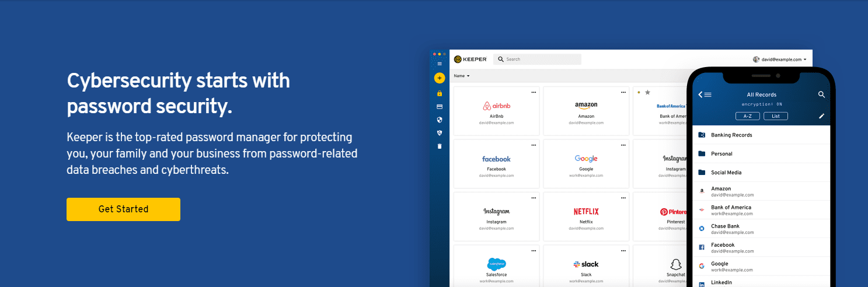Open three-dot menu on Salesforce card

click(534, 250)
